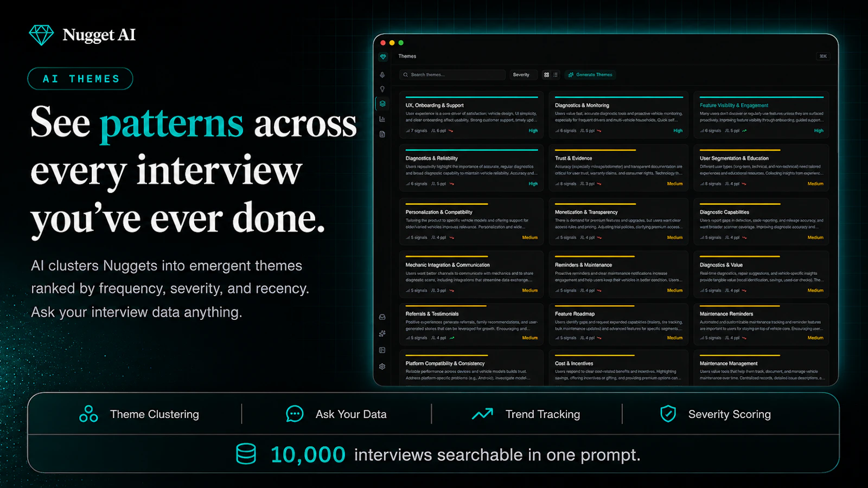Click green trend arrow on Referrals & Testimonials card
This screenshot has width=868, height=488.
[x=452, y=338]
